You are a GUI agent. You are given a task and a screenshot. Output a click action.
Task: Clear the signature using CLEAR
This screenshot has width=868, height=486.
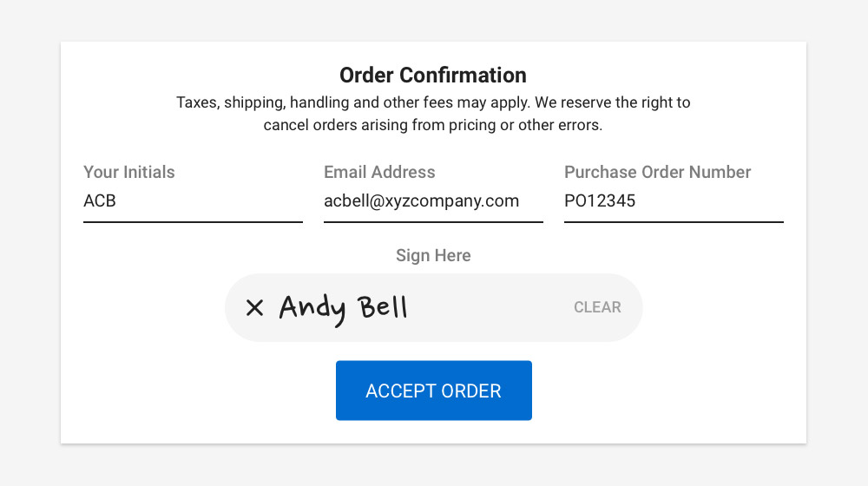click(597, 307)
